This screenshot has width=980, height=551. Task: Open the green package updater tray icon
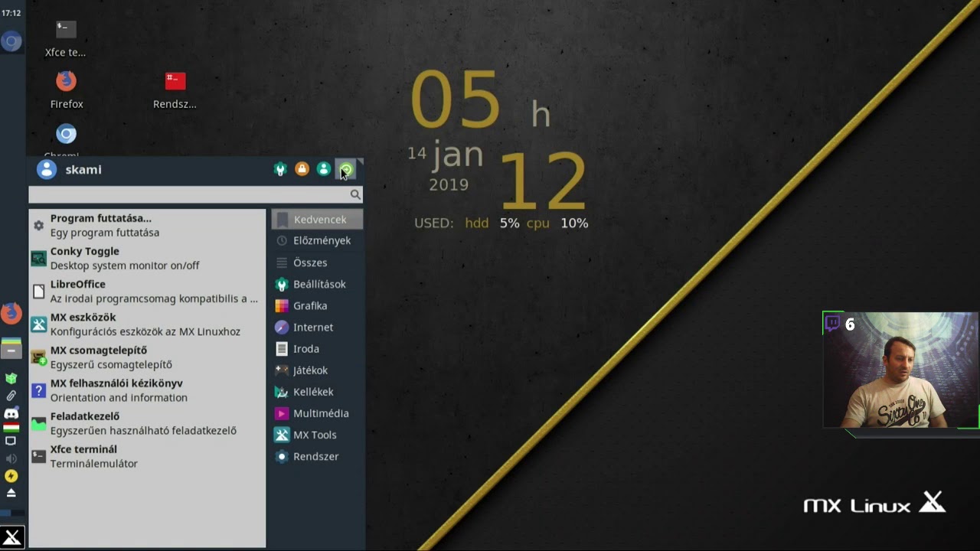point(11,378)
